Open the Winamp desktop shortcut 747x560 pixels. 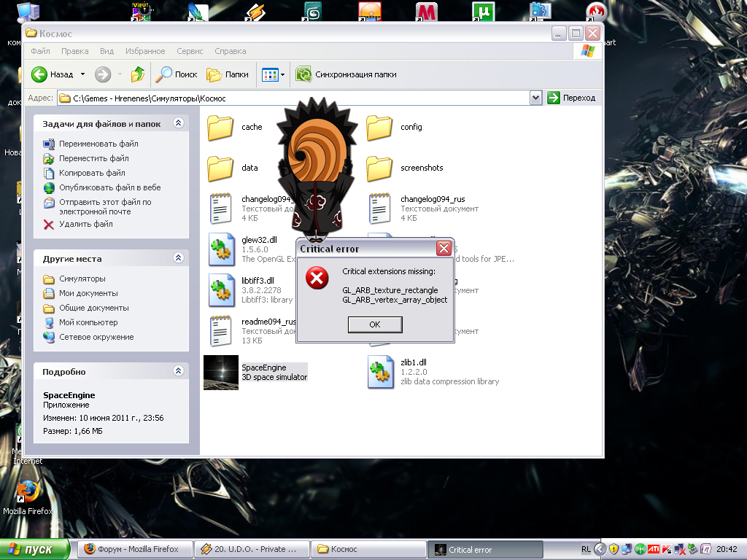tap(255, 12)
